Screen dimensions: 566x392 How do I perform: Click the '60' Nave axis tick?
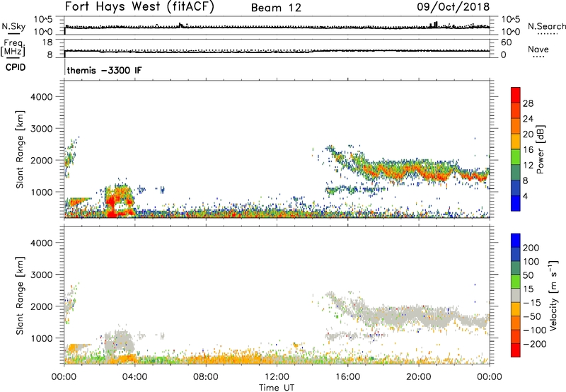coord(506,42)
